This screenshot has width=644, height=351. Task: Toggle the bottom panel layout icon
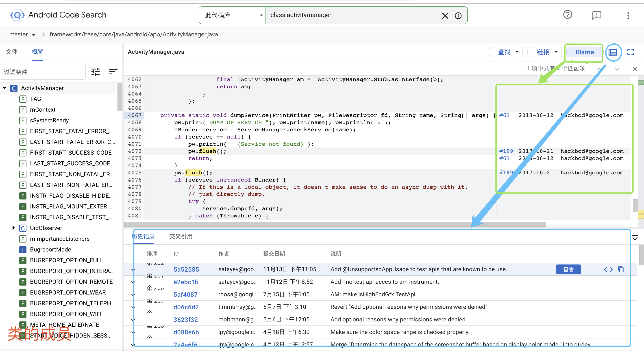(613, 52)
